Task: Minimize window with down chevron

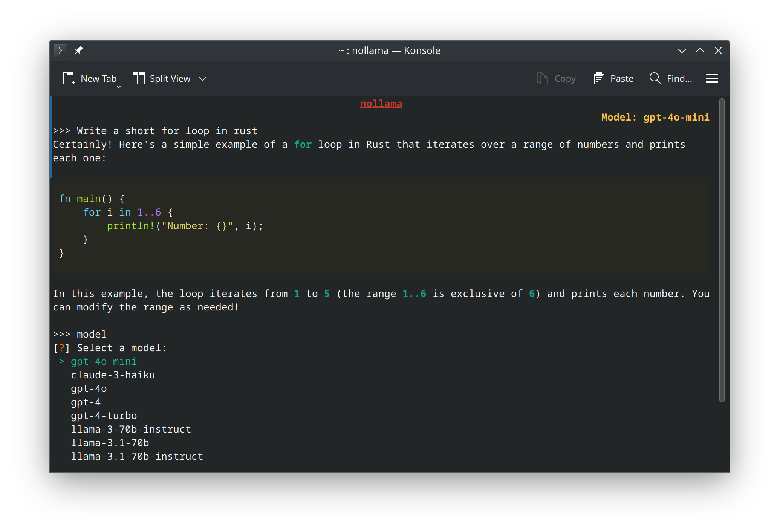Action: coord(682,50)
